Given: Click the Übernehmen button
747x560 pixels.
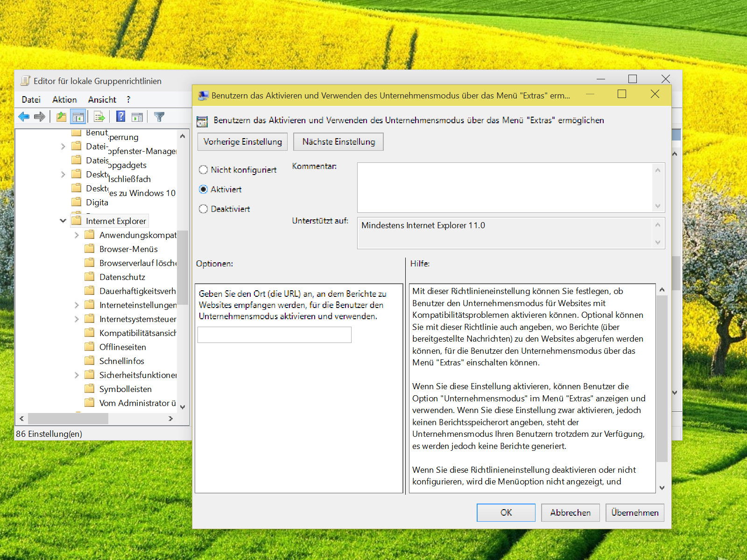Looking at the screenshot, I should tap(635, 512).
